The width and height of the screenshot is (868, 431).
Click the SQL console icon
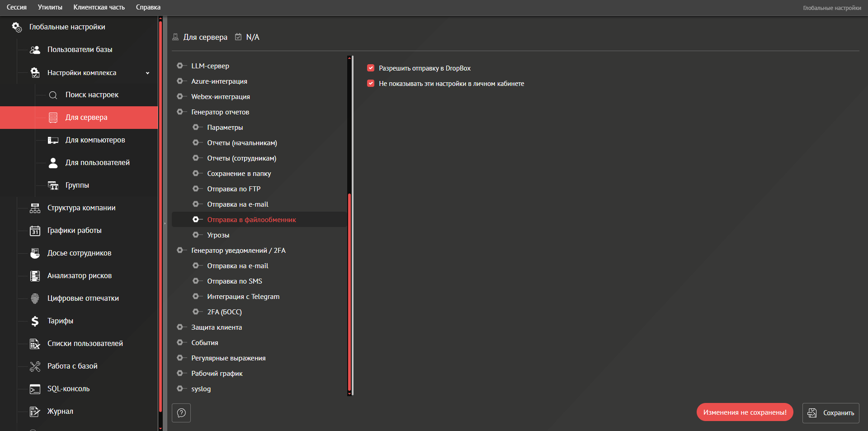(x=35, y=389)
